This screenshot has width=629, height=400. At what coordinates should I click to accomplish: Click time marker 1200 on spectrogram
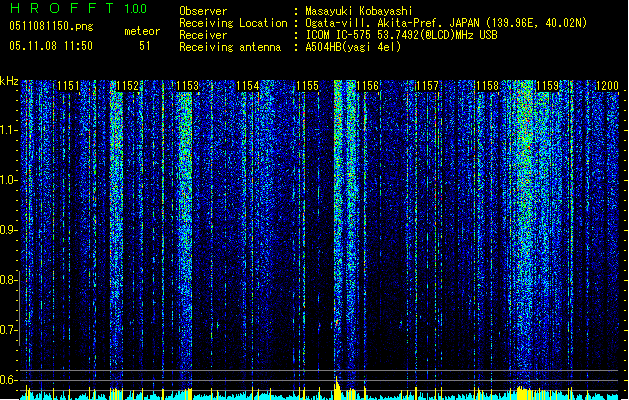[607, 86]
